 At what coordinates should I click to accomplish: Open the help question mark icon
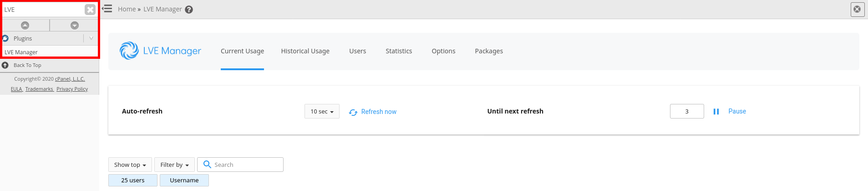(x=189, y=10)
